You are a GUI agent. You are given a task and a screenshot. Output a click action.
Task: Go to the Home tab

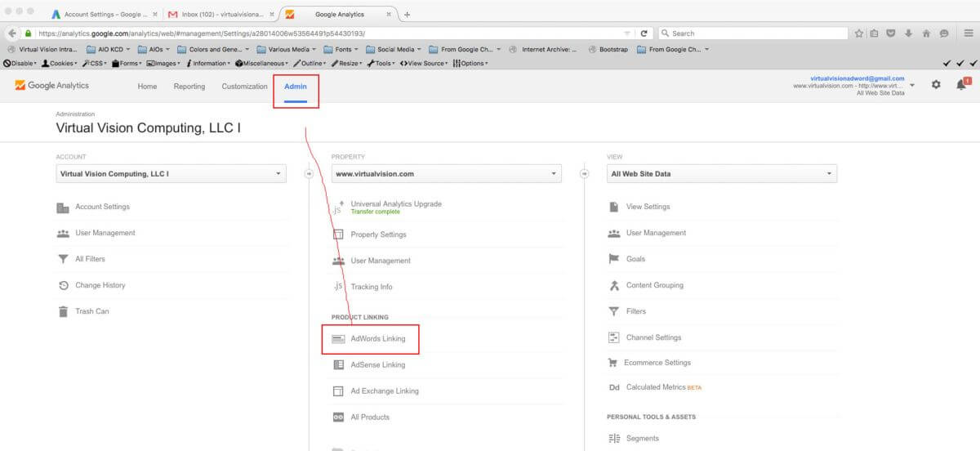pyautogui.click(x=147, y=86)
